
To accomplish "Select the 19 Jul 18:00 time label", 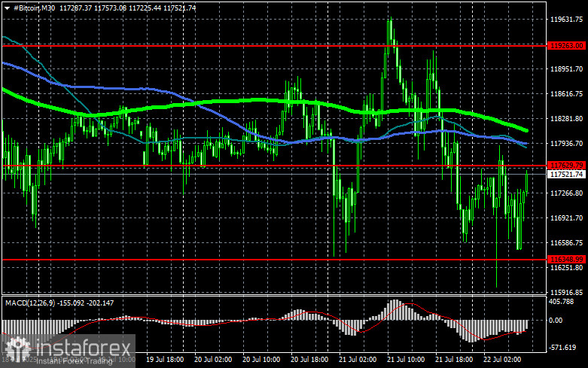I will 165,360.
